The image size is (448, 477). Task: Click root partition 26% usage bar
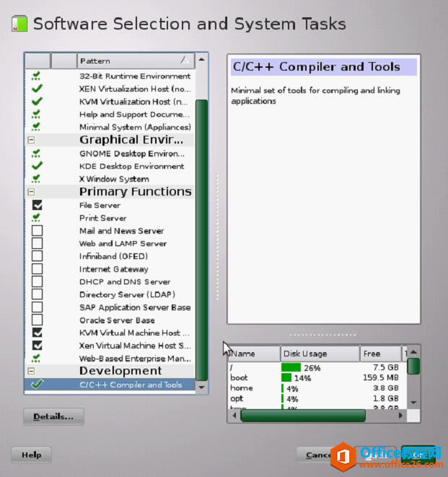point(291,367)
